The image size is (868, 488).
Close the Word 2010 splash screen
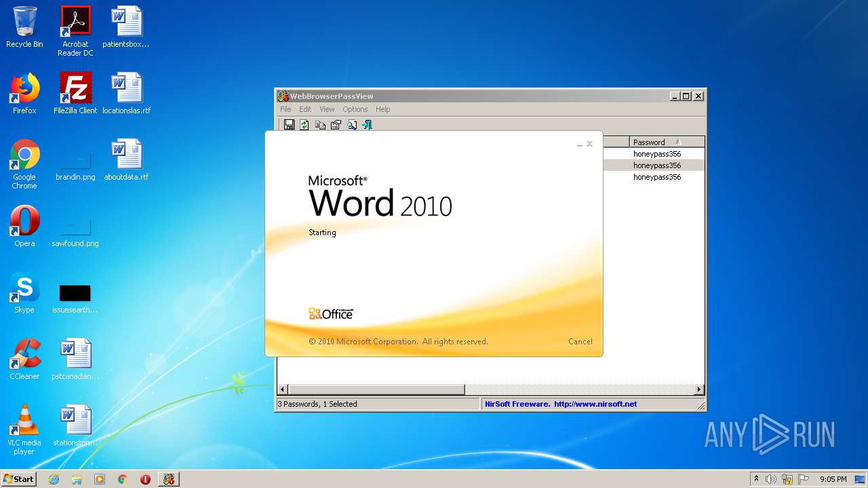(x=589, y=144)
